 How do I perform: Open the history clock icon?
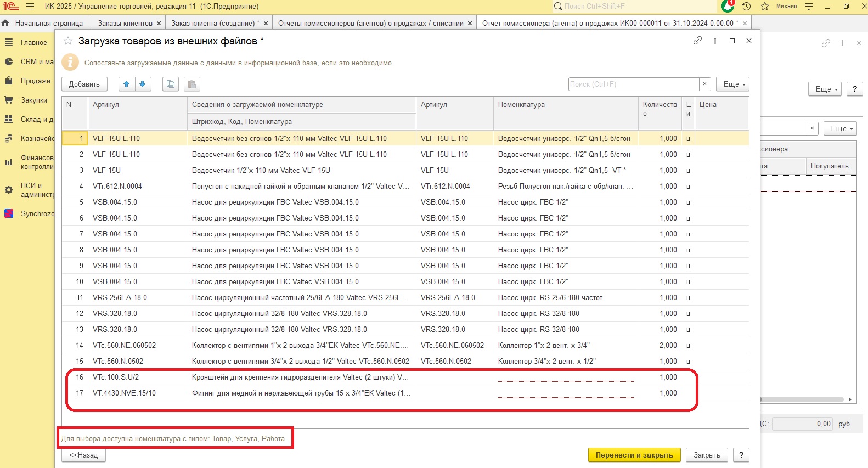(746, 6)
